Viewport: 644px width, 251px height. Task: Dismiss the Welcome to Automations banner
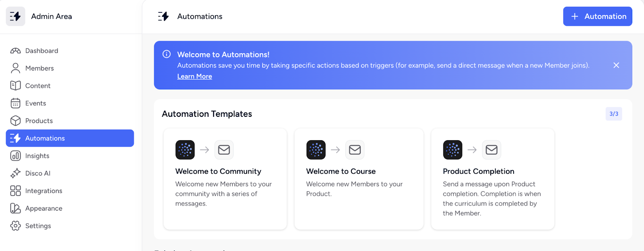(x=616, y=65)
